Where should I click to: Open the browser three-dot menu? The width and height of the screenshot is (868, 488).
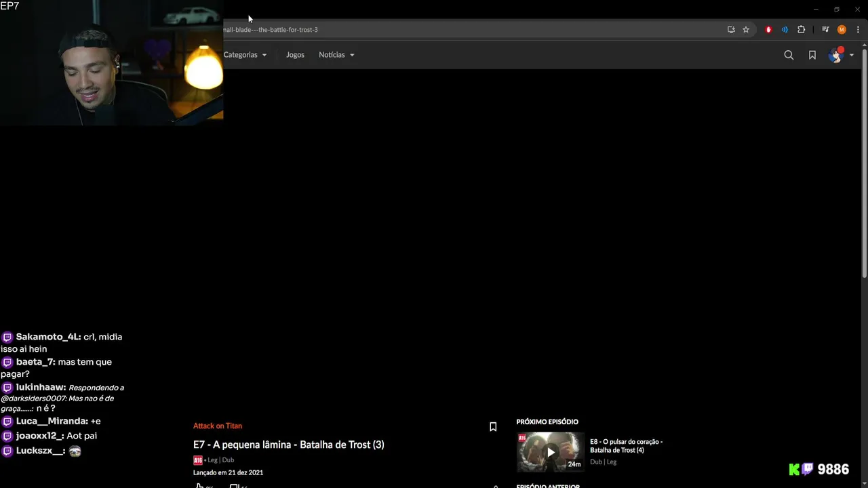coord(858,30)
